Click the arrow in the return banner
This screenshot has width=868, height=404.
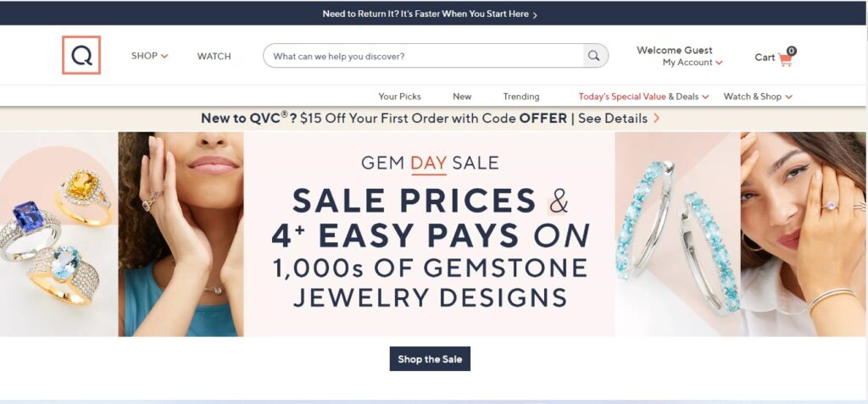535,14
